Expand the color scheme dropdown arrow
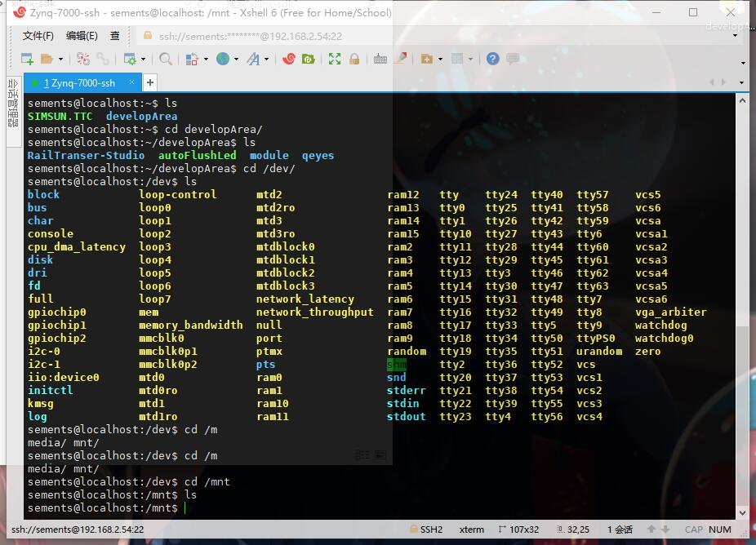 206,60
